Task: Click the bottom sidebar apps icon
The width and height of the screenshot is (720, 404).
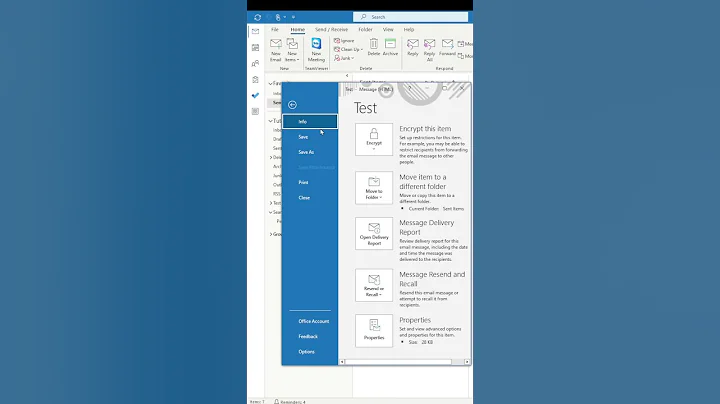Action: click(255, 112)
